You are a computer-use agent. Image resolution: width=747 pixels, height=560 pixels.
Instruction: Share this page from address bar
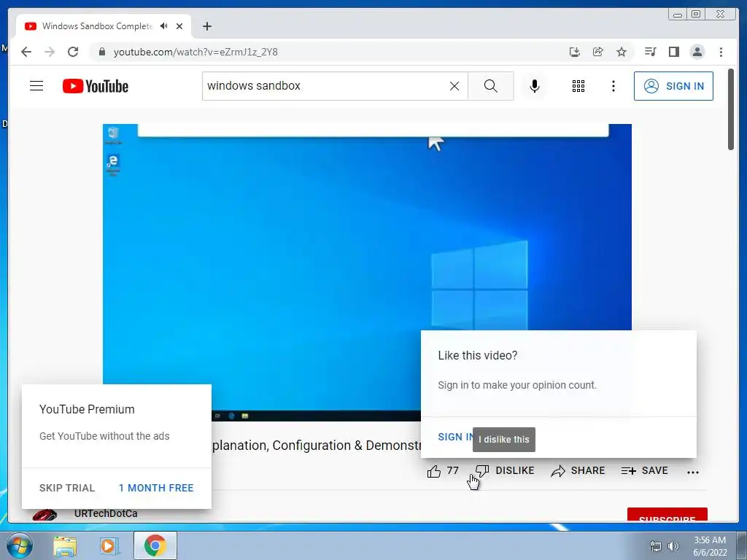(598, 52)
